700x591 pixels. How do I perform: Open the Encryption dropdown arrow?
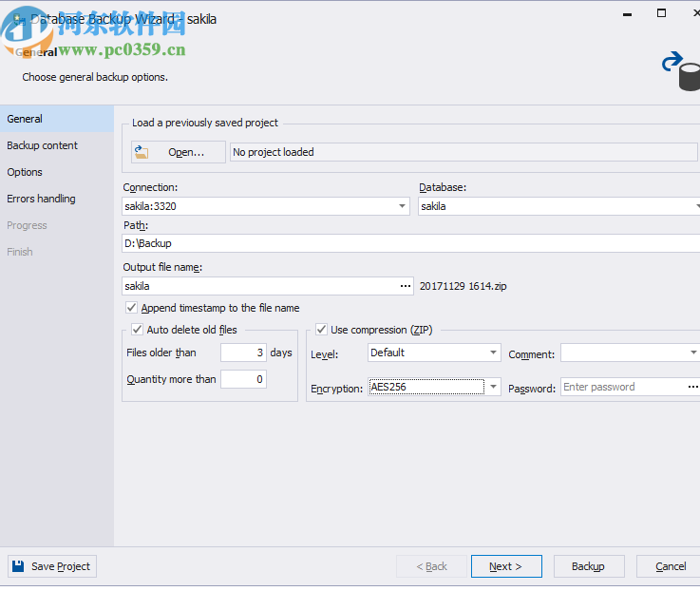point(493,387)
